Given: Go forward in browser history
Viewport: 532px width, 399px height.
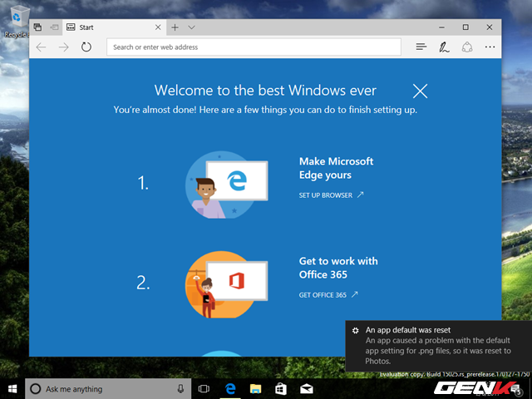Looking at the screenshot, I should 63,47.
